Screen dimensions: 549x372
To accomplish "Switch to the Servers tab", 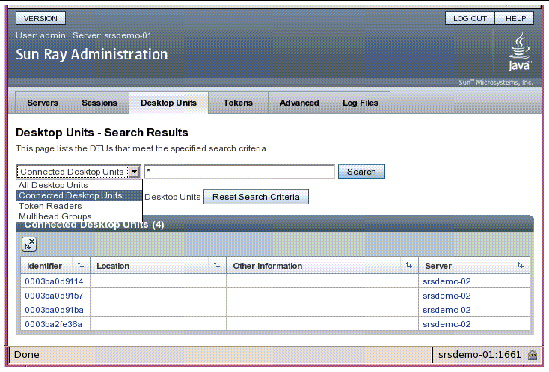I will (x=43, y=103).
